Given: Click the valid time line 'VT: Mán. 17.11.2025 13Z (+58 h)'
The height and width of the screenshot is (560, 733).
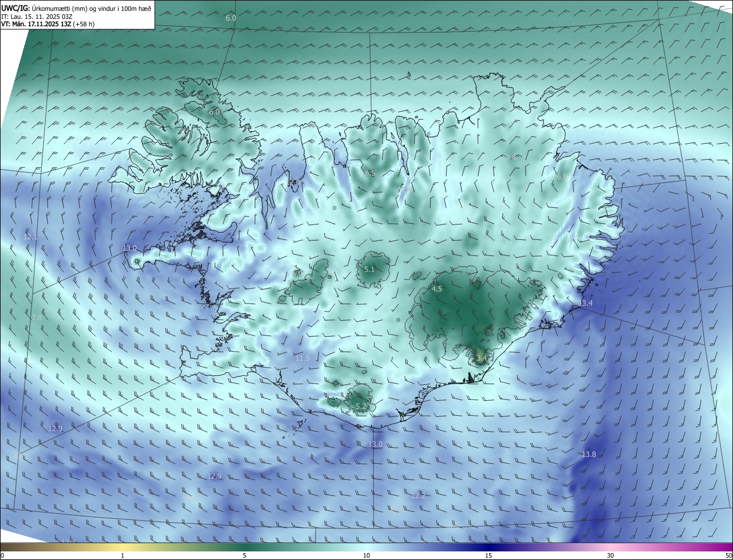Looking at the screenshot, I should click(x=48, y=25).
